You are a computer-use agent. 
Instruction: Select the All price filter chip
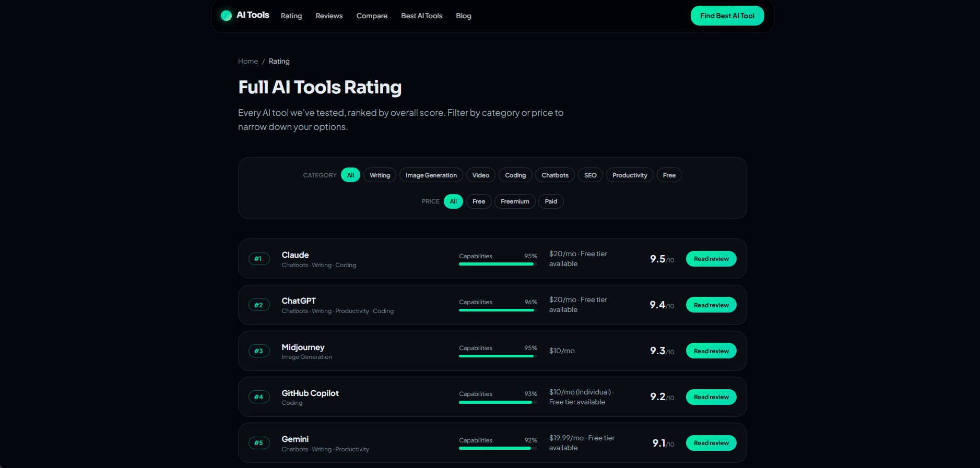[453, 201]
